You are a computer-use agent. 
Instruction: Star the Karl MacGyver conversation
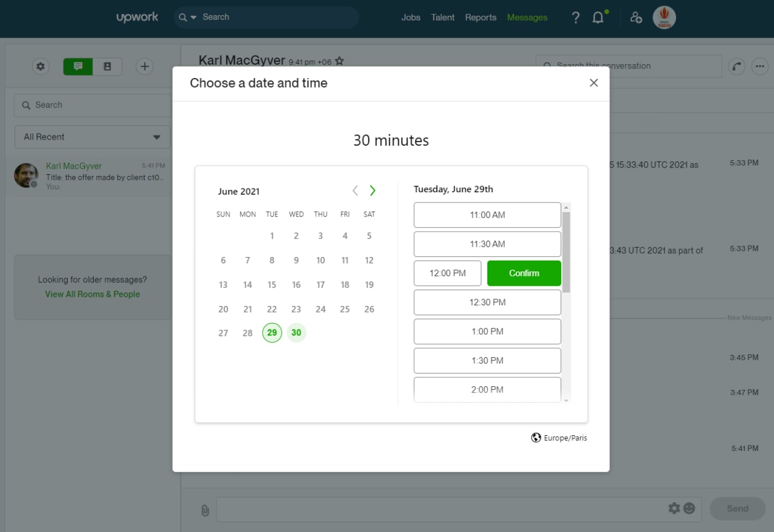(339, 61)
